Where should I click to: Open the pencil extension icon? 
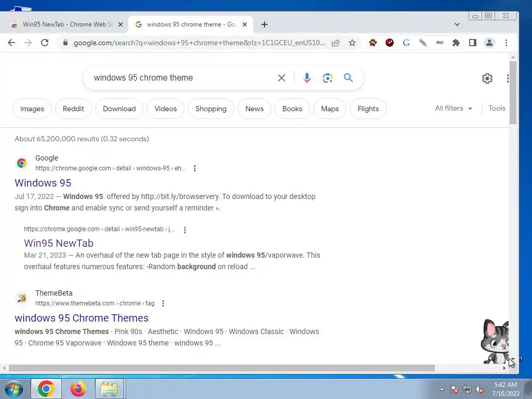[423, 43]
